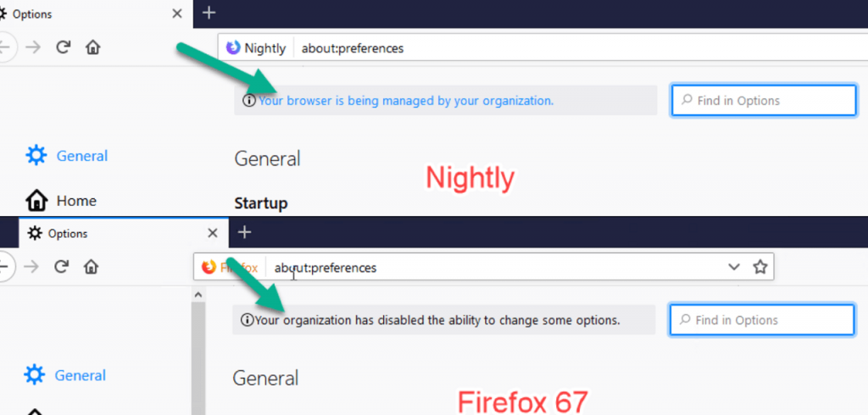Bookmark the page with the star icon
The width and height of the screenshot is (868, 415).
coord(760,268)
